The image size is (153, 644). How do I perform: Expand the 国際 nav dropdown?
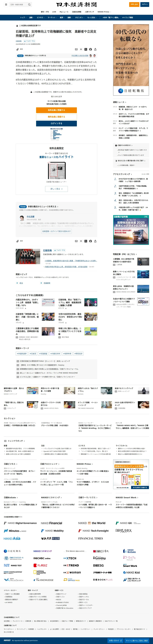[x=70, y=17]
